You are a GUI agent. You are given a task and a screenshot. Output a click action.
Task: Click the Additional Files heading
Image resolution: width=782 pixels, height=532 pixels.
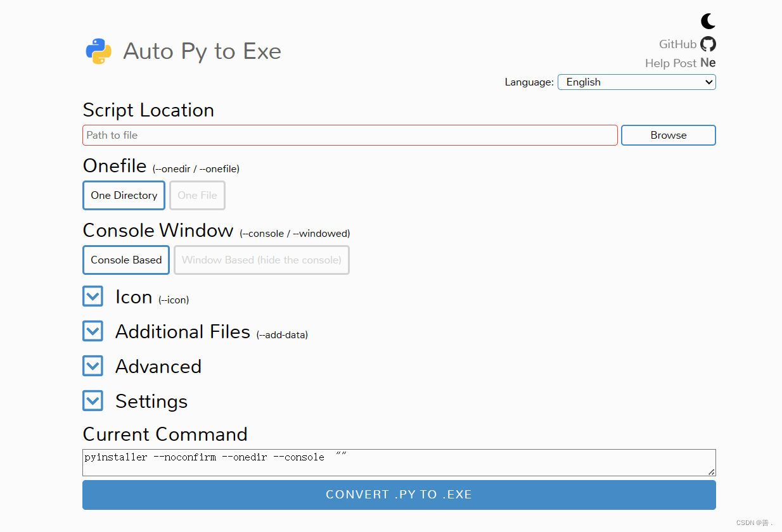click(183, 332)
